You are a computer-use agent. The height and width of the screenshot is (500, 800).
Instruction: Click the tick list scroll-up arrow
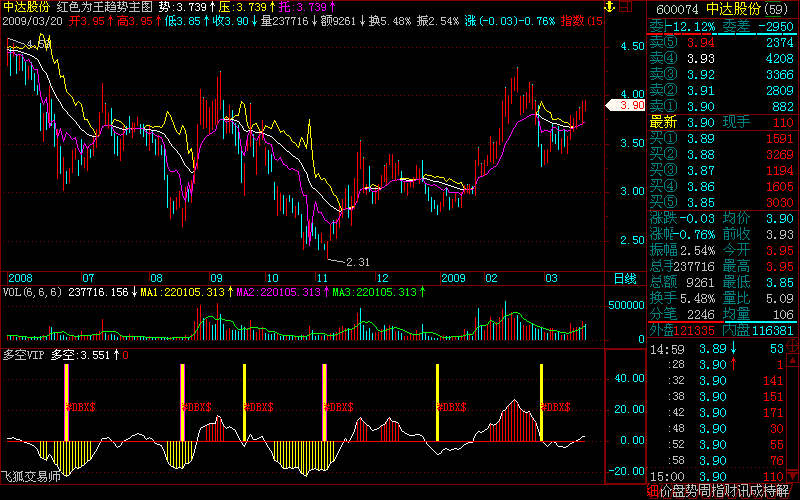(x=792, y=360)
